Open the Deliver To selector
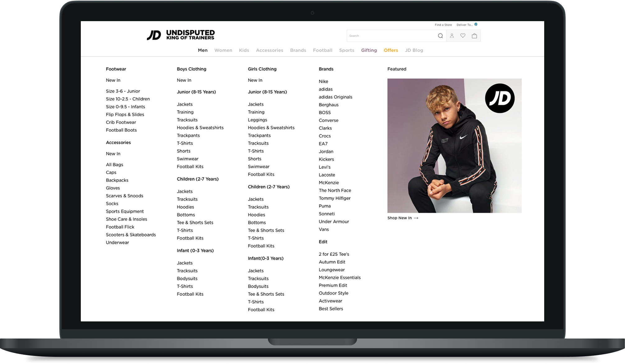625x364 pixels. click(464, 25)
